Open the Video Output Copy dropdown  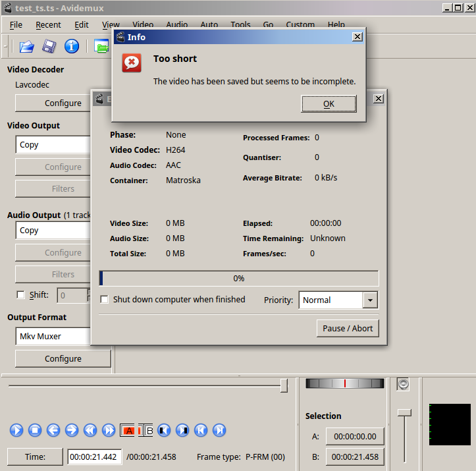53,145
